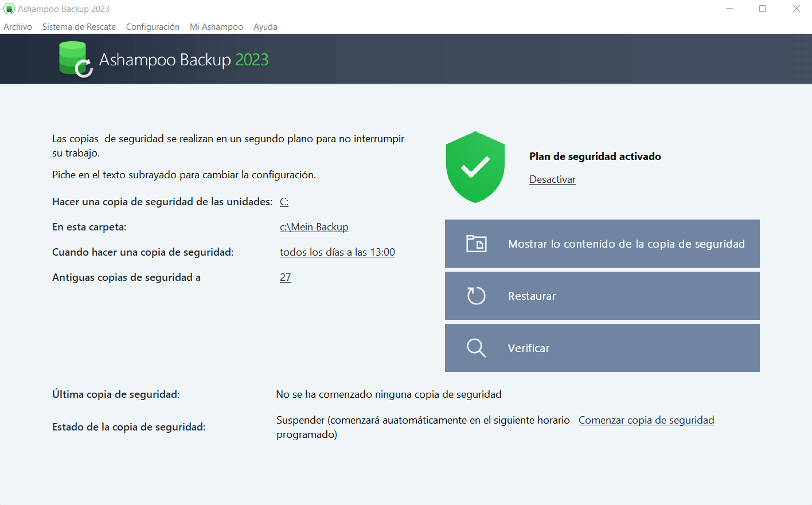Click 'Suspender (comenzará auatomáticamente' status text

pos(423,427)
